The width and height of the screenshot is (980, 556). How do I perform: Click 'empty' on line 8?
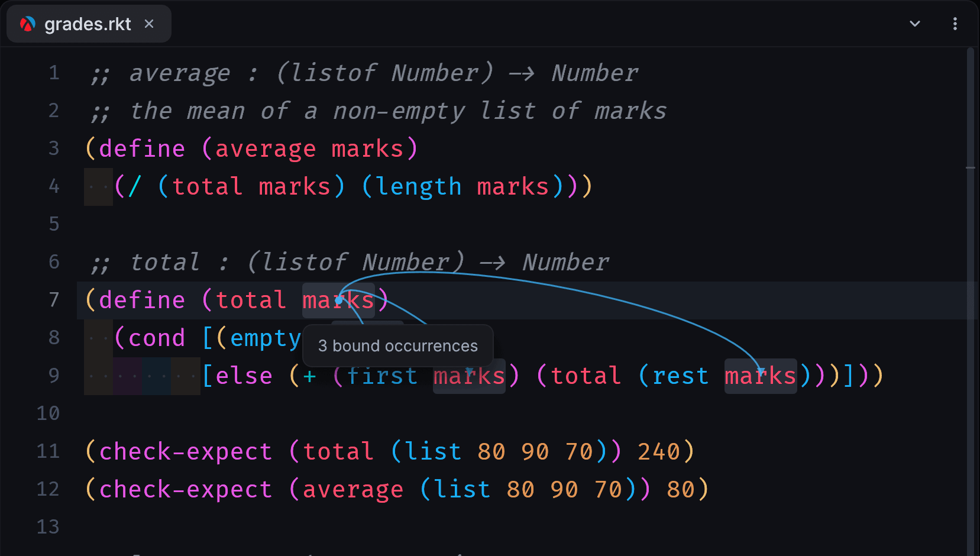(266, 338)
